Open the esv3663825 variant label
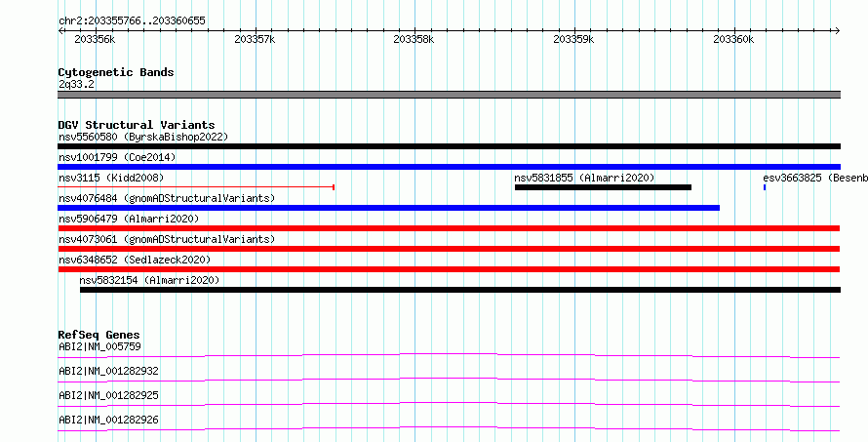Image resolution: width=868 pixels, height=442 pixels. (x=815, y=178)
